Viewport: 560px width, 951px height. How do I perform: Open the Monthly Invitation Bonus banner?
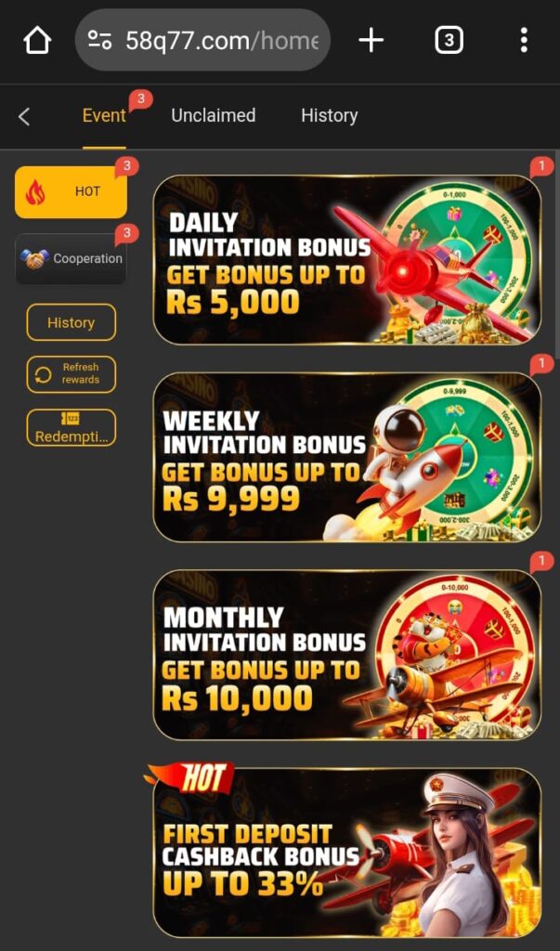click(x=347, y=655)
